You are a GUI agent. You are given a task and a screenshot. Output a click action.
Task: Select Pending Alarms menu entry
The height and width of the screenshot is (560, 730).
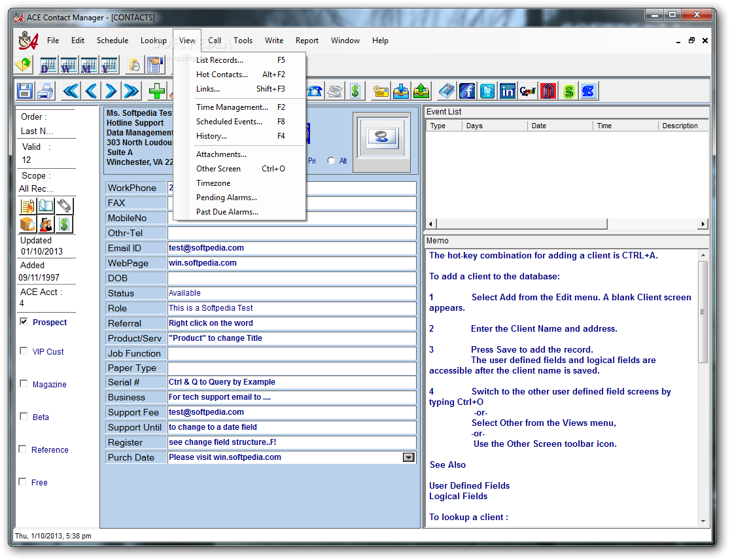pyautogui.click(x=240, y=198)
